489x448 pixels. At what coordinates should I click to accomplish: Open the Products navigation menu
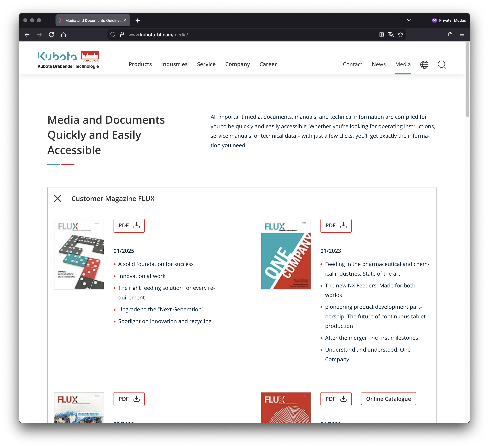[x=140, y=64]
